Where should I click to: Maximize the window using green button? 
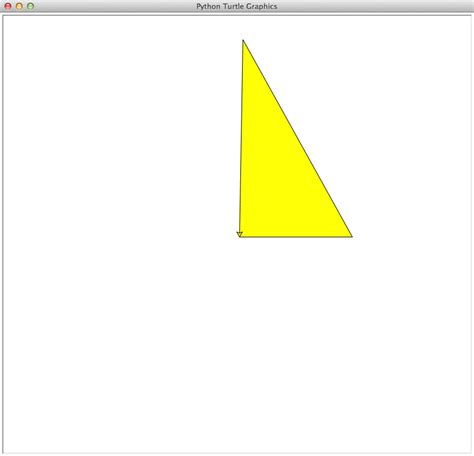30,6
